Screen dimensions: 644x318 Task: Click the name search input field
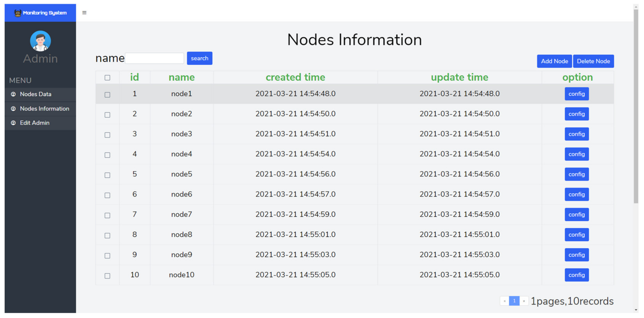click(x=154, y=58)
